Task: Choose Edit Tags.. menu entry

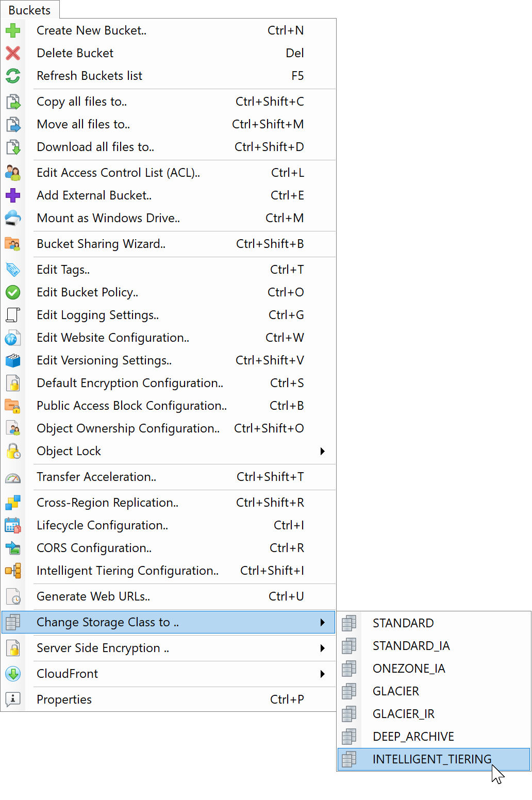Action: (x=169, y=270)
